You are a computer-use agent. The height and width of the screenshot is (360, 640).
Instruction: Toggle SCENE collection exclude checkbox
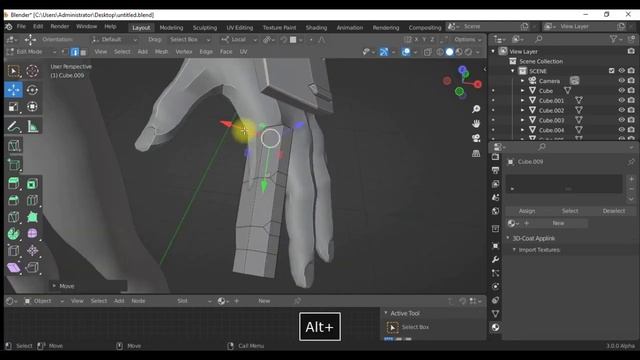611,71
